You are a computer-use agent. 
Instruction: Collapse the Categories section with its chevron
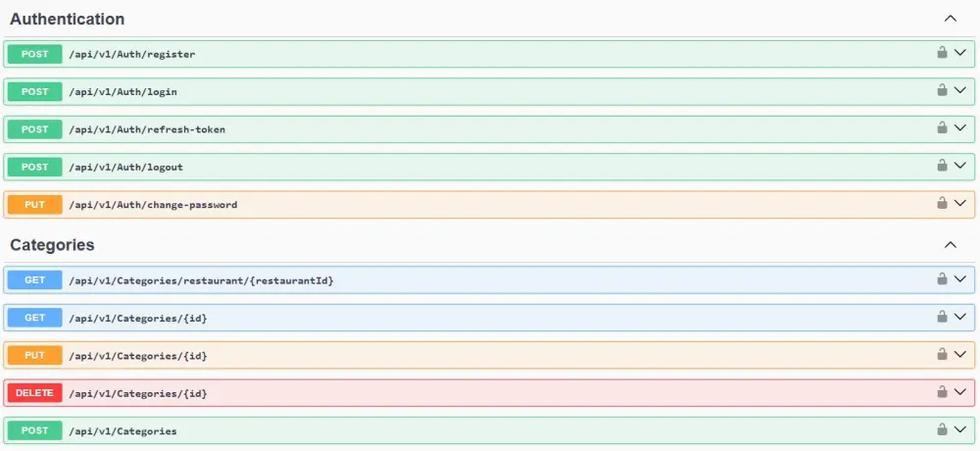pos(950,244)
